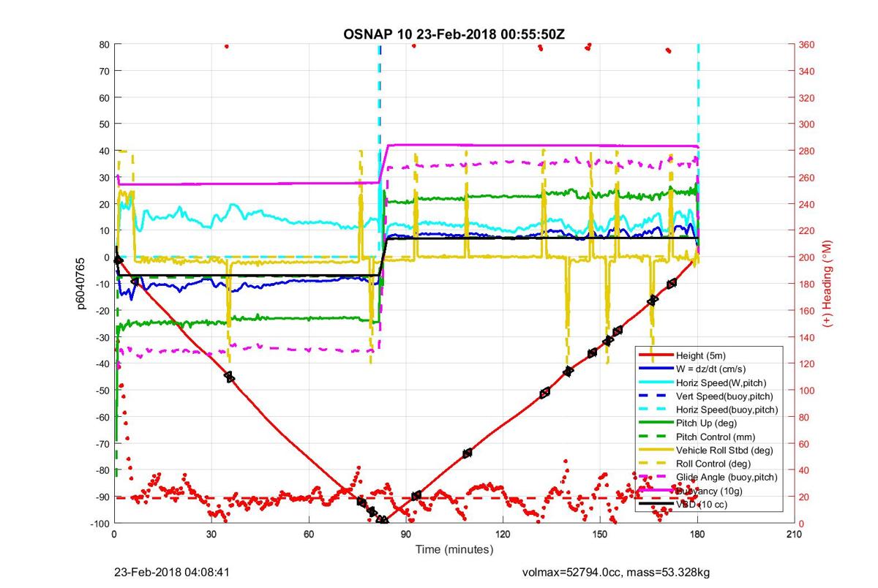Select the "(+) Heading (°M)" right axis label
This screenshot has height=588, width=878.
click(828, 284)
